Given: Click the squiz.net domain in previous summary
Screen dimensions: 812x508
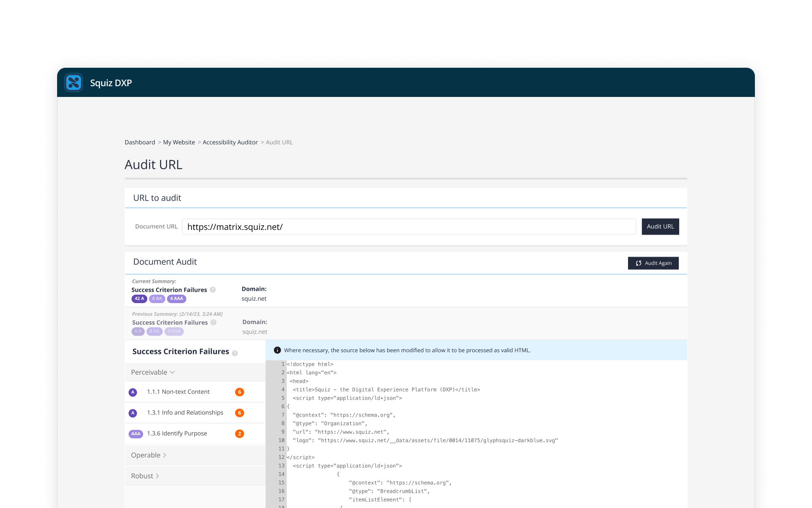Looking at the screenshot, I should coord(255,332).
